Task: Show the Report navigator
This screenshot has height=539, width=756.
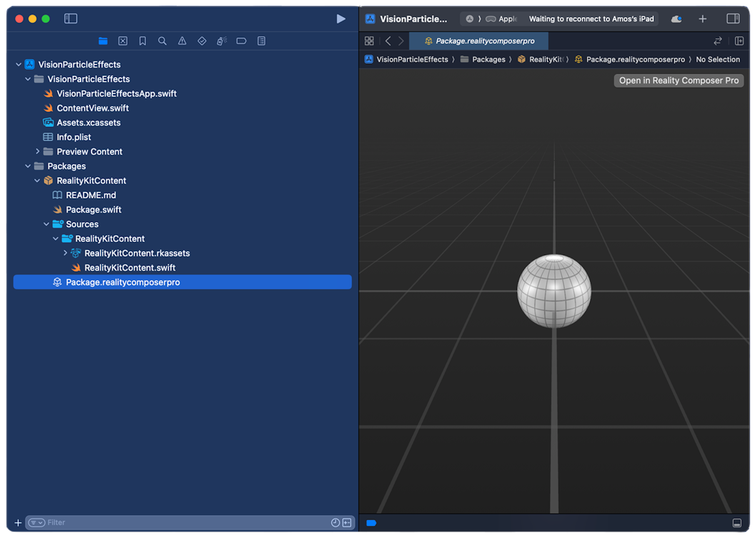Action: (x=261, y=41)
